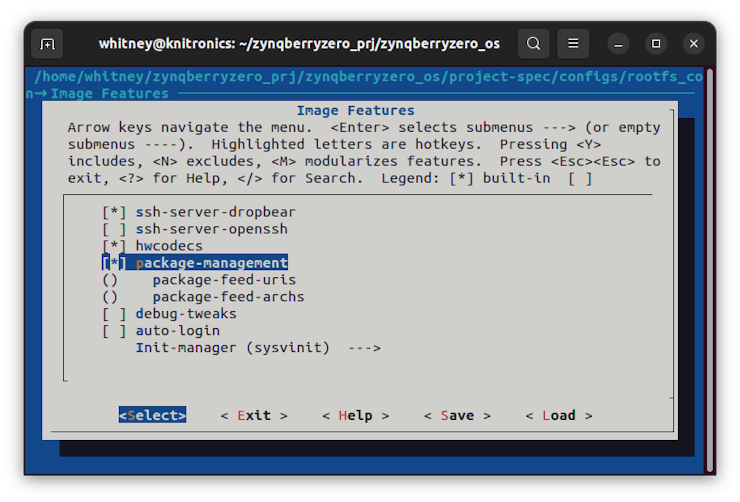Image resolution: width=740 pixels, height=502 pixels.
Task: Toggle the package-management checkbox
Action: 114,263
